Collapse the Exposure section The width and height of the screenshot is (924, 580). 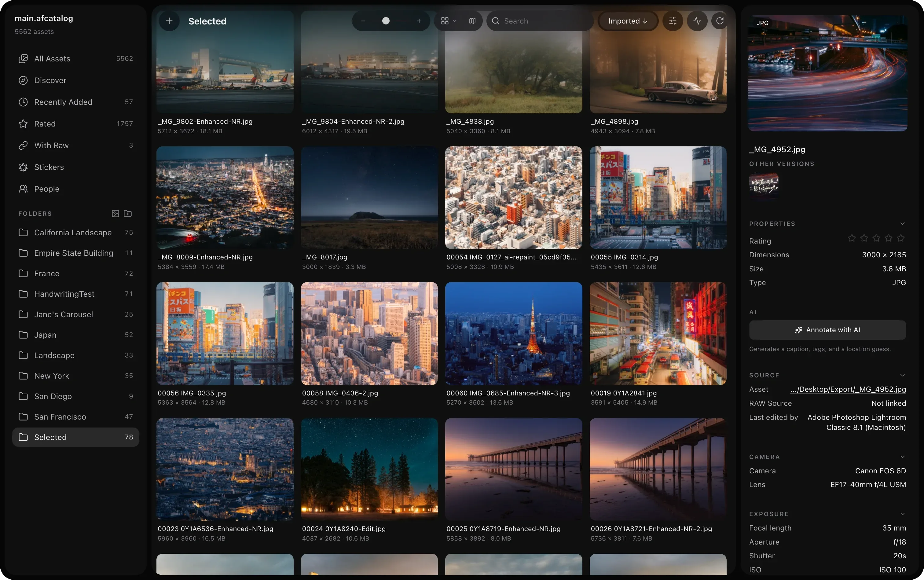click(x=902, y=514)
